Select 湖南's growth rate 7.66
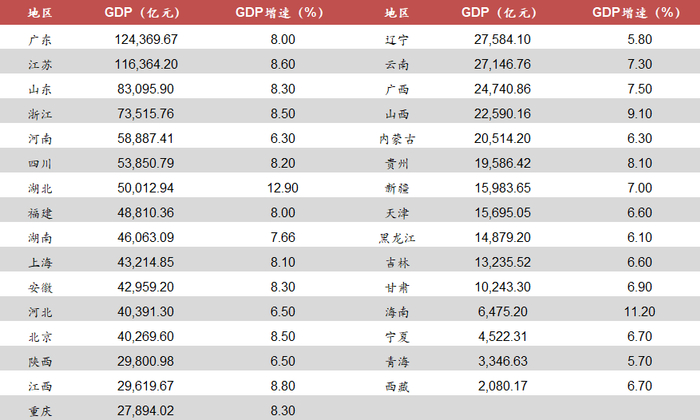The image size is (700, 420). click(x=283, y=235)
